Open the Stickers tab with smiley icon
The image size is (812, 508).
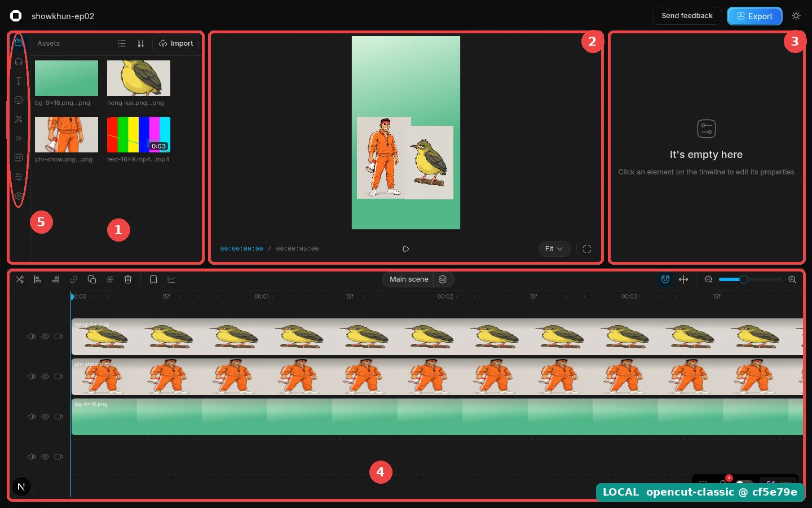[x=19, y=100]
